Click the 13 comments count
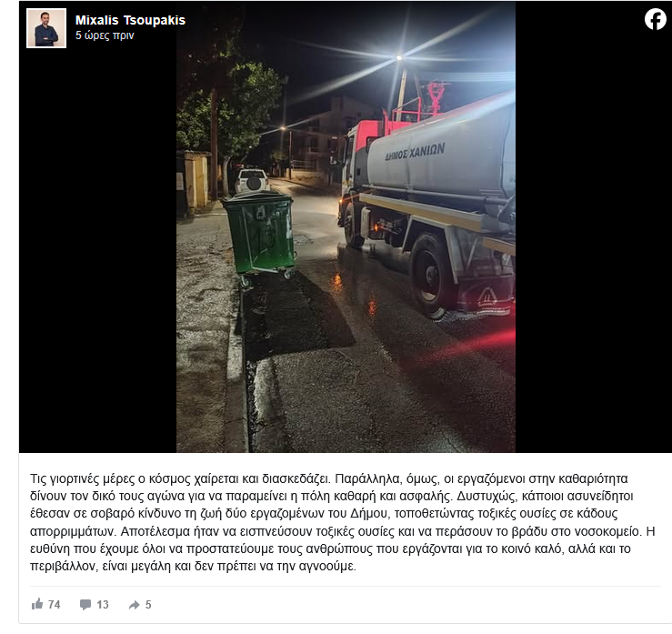672x634 pixels. coord(103,604)
